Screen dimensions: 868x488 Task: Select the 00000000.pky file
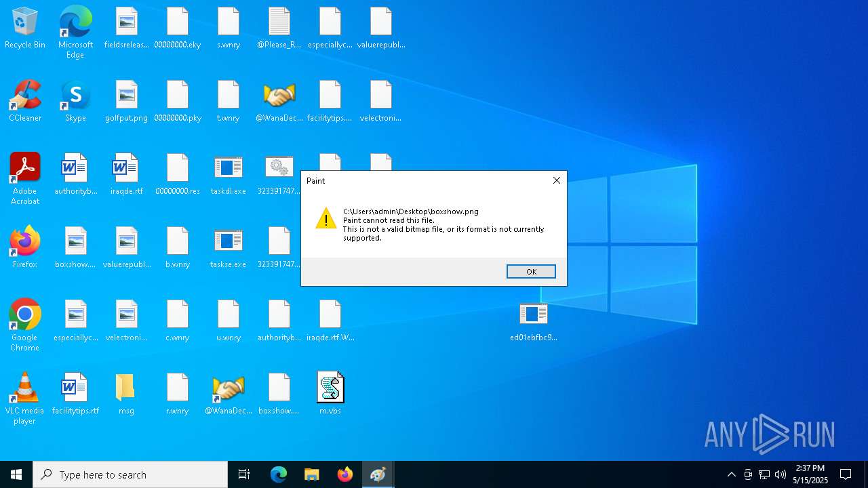click(178, 102)
